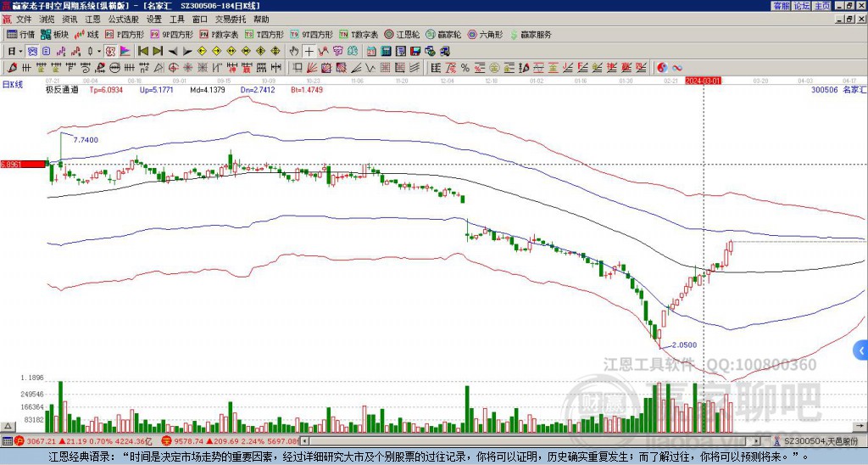Select the red fan lines tool
The image size is (868, 465).
point(311,68)
